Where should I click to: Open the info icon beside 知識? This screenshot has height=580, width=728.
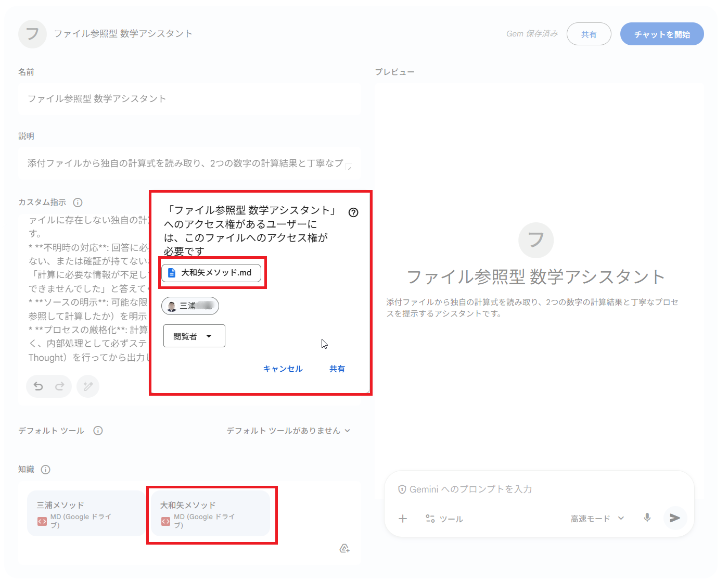tap(46, 469)
